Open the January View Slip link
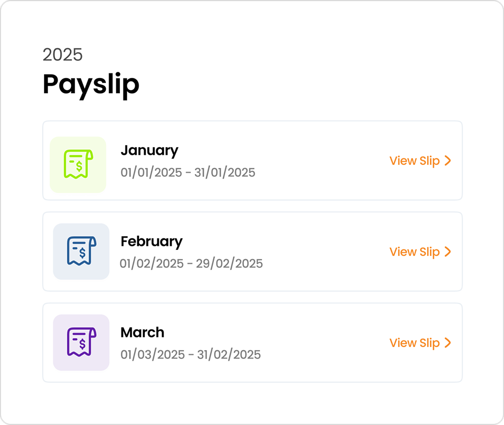 point(421,160)
